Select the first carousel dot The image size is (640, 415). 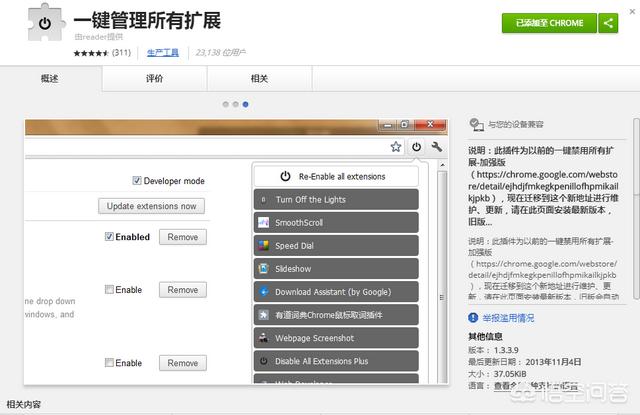[226, 104]
